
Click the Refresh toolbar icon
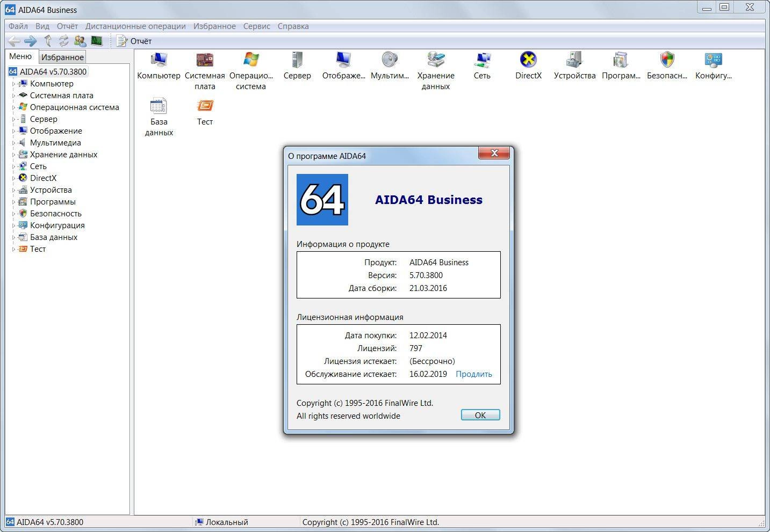pos(64,41)
